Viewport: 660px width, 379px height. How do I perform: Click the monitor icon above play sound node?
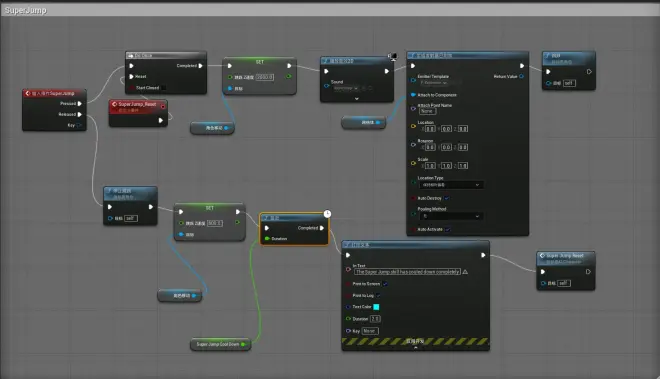[x=393, y=56]
